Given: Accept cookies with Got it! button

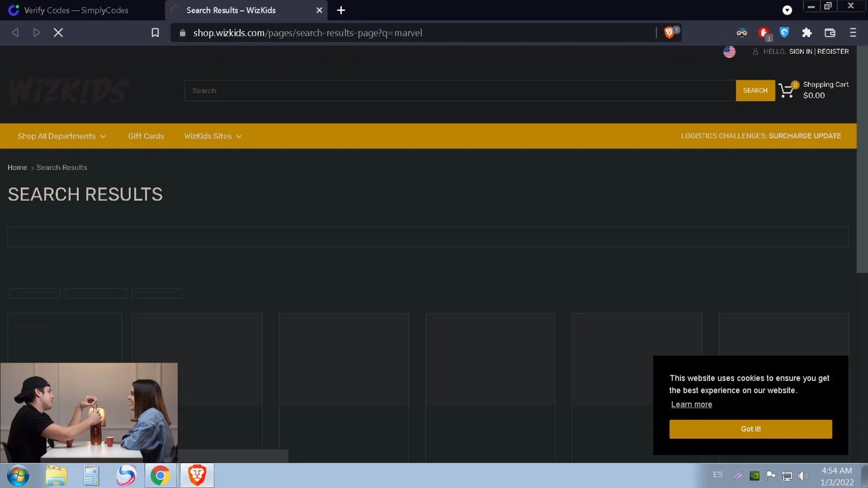Looking at the screenshot, I should click(751, 429).
